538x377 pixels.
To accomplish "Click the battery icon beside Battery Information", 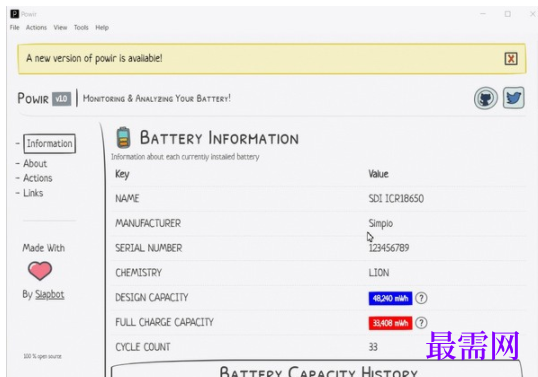I will click(x=123, y=138).
